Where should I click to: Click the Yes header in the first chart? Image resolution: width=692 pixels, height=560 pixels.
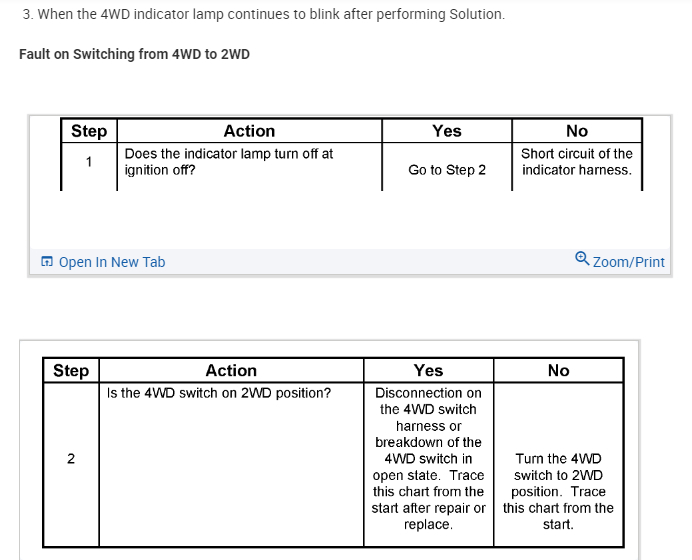[x=447, y=131]
